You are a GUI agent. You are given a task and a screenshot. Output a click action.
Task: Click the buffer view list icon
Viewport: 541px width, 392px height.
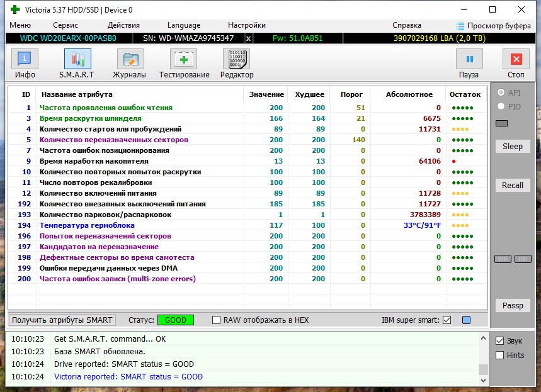tap(460, 26)
